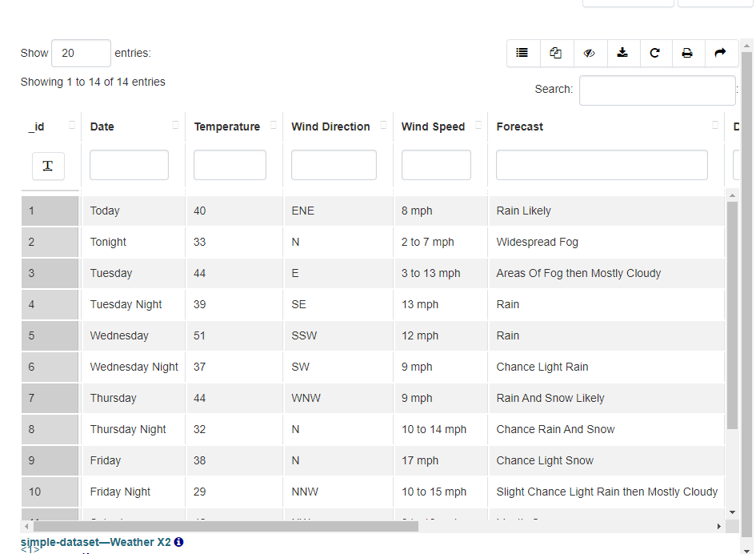Toggle sort on Wind Direction column
Viewport: 756px width, 554px height.
click(x=383, y=125)
